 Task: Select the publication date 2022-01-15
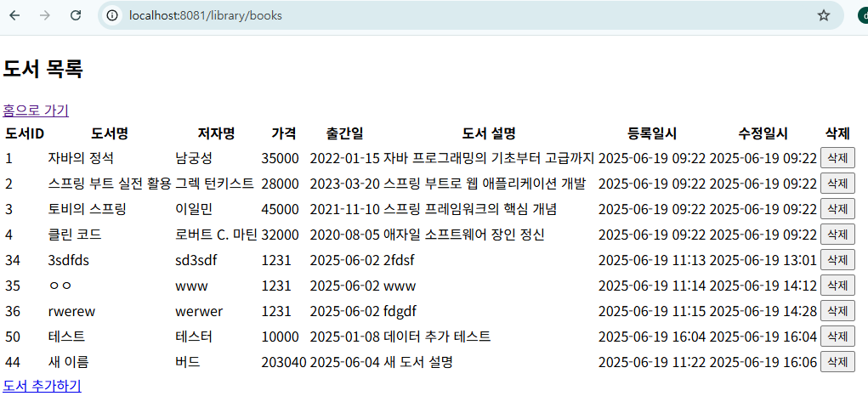345,158
